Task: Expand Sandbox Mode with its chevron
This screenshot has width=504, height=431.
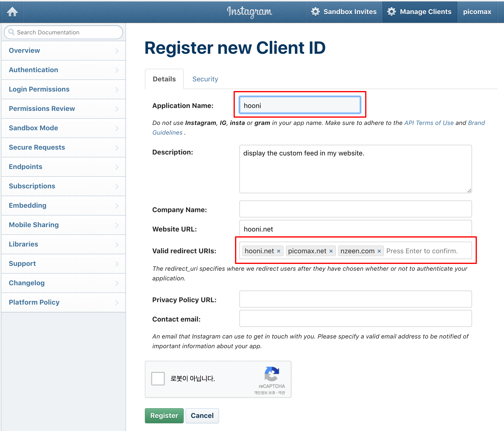Action: point(117,128)
